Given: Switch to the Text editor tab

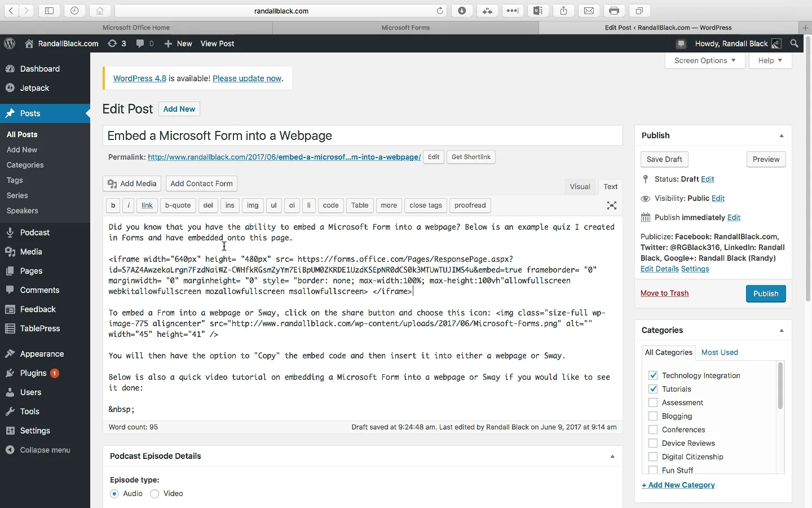Looking at the screenshot, I should pos(611,187).
